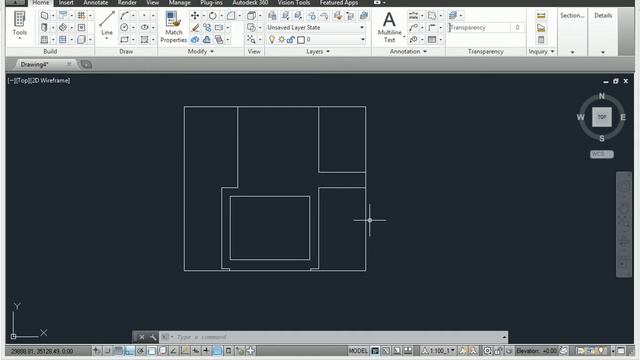Select the Fillet tool in Modify panel

231,16
